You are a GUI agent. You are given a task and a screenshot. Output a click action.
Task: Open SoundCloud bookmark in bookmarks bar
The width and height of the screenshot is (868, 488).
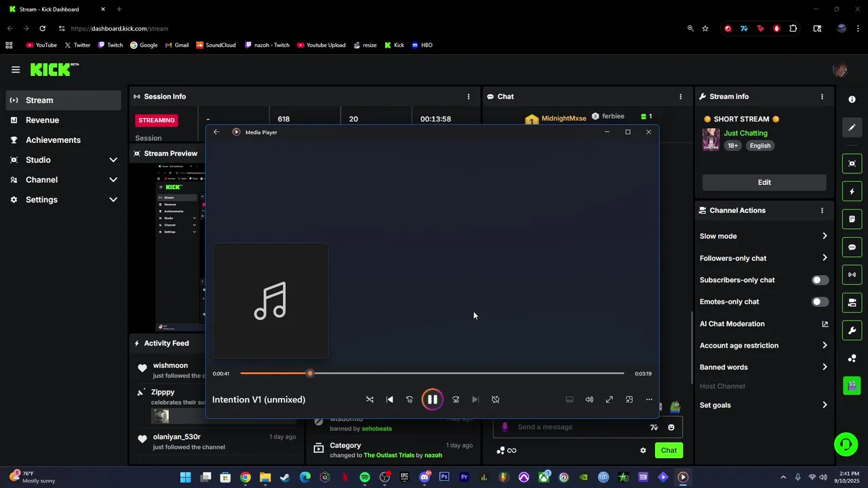tap(216, 45)
